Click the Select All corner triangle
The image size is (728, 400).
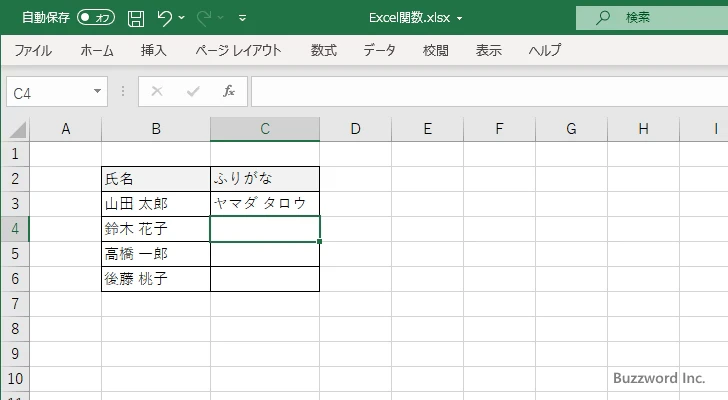(17, 129)
